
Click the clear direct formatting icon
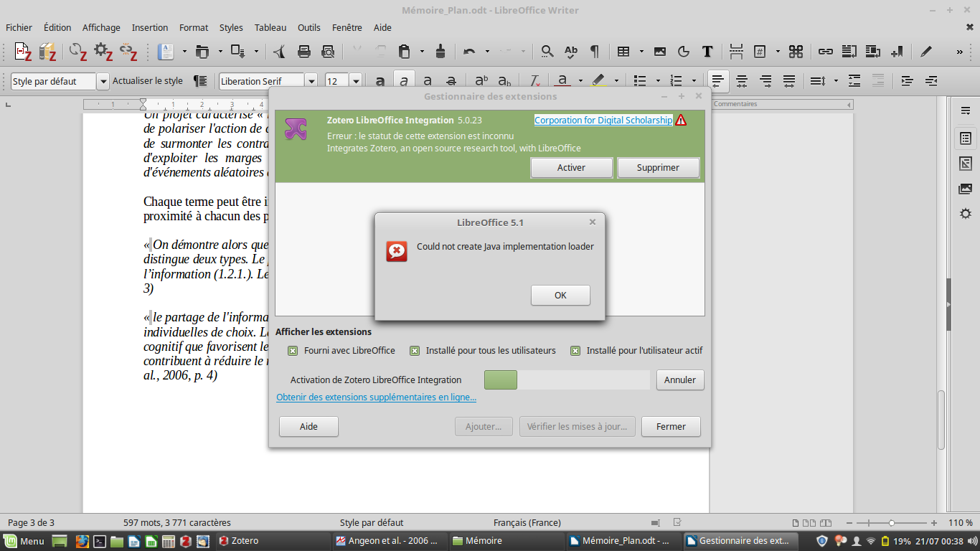[534, 81]
